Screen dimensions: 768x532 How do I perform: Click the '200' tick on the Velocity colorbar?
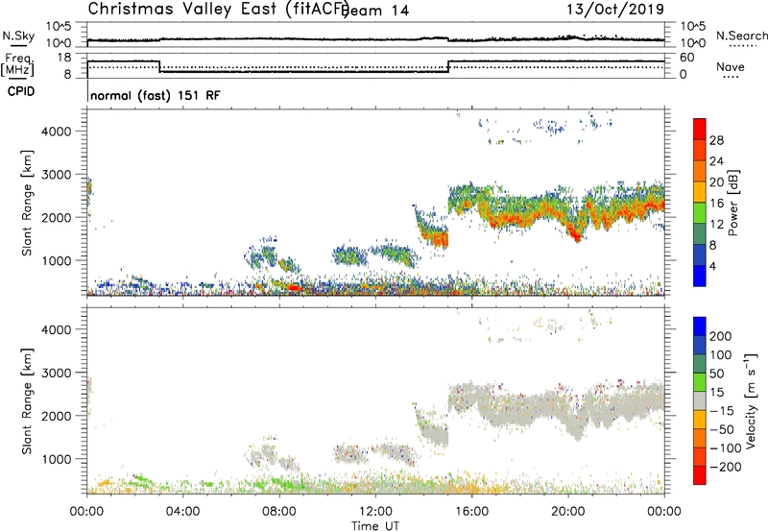pos(720,336)
